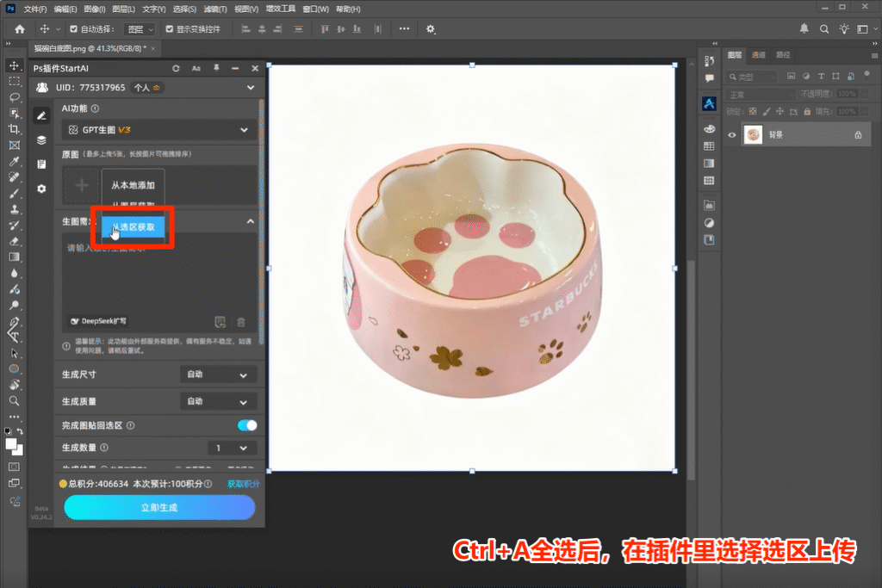
Task: Choose 从本地添加 option
Action: point(134,185)
